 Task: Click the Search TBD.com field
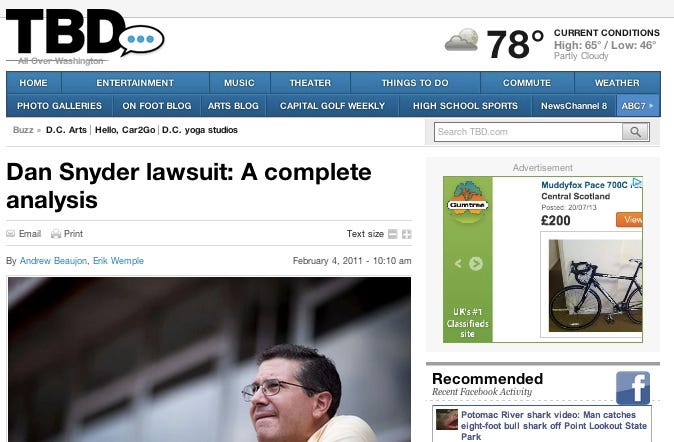528,132
